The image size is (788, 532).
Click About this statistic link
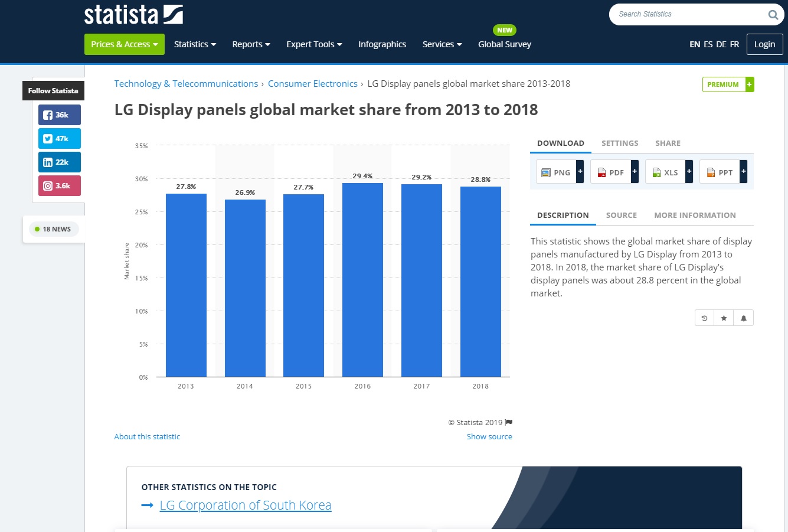[x=147, y=437]
